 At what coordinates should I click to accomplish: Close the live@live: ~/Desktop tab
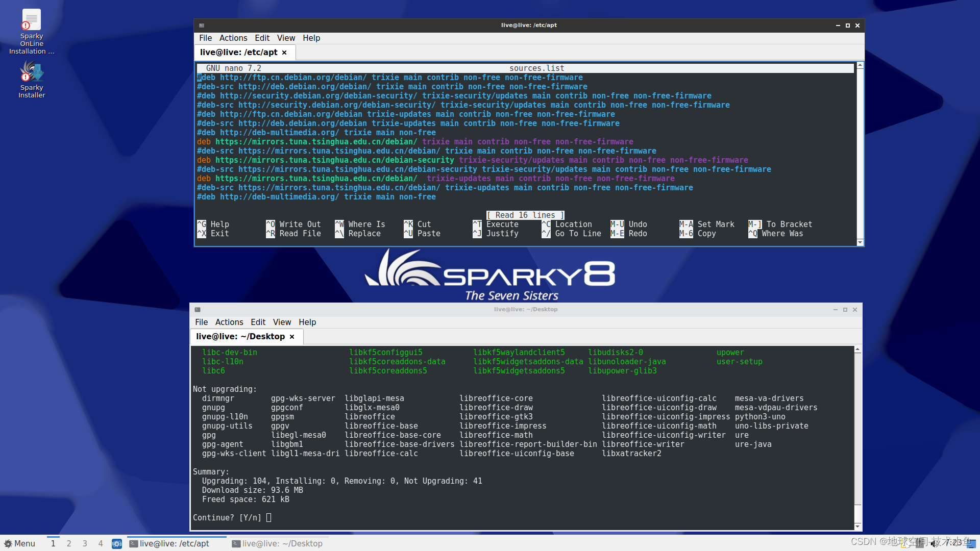click(292, 337)
